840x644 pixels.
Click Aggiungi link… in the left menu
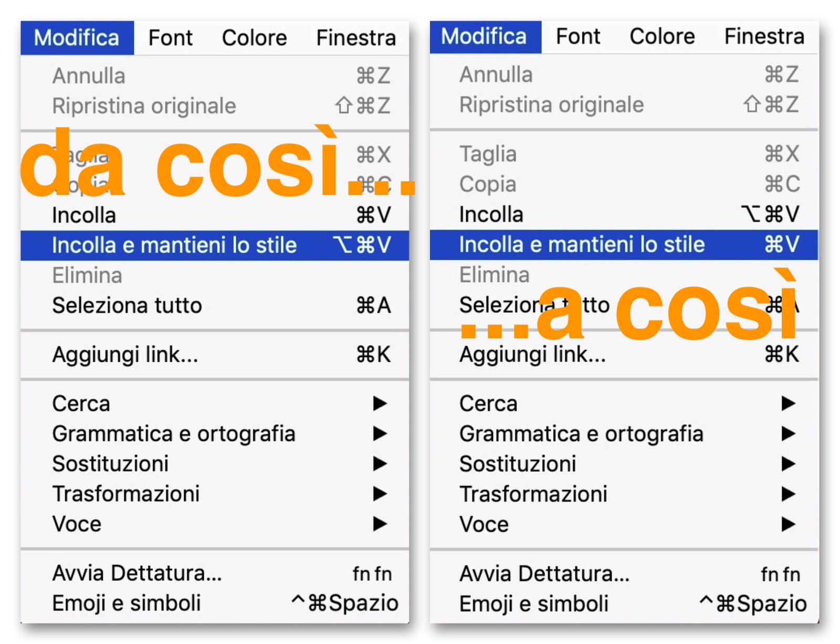[x=125, y=355]
